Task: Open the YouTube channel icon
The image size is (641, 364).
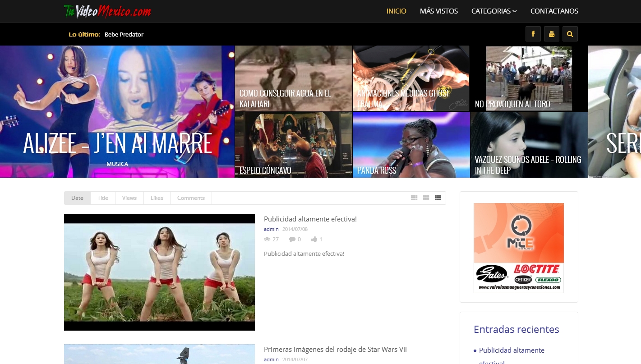Action: (x=551, y=34)
